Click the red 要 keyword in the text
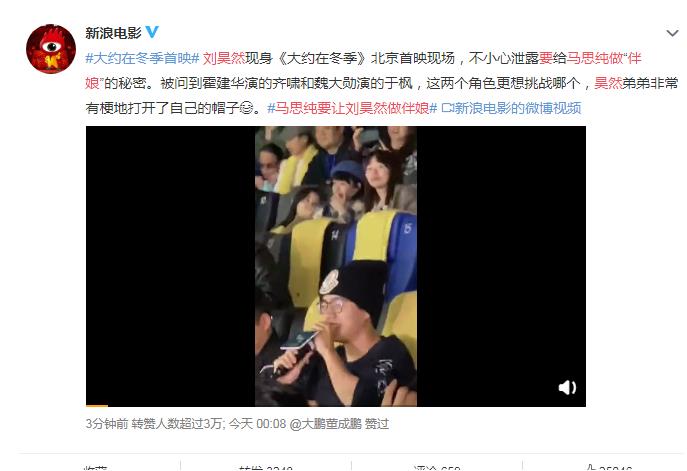The image size is (687, 471). (546, 58)
